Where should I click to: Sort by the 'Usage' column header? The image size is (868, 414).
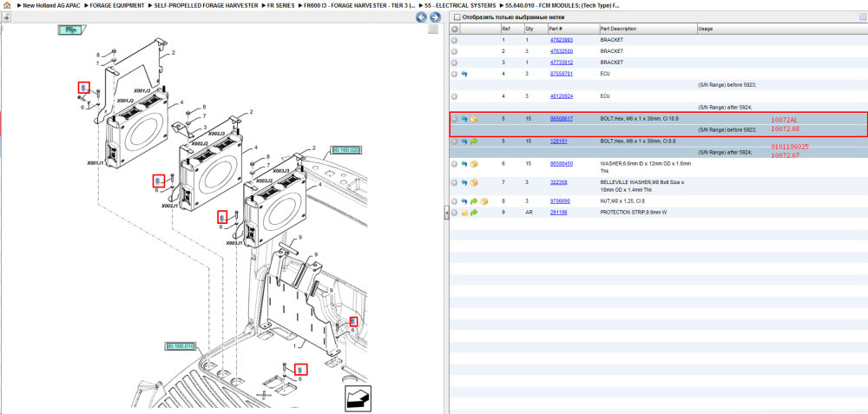(705, 29)
